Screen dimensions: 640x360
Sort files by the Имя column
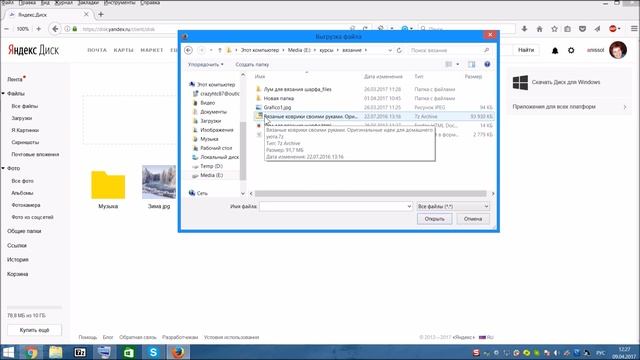tap(260, 76)
